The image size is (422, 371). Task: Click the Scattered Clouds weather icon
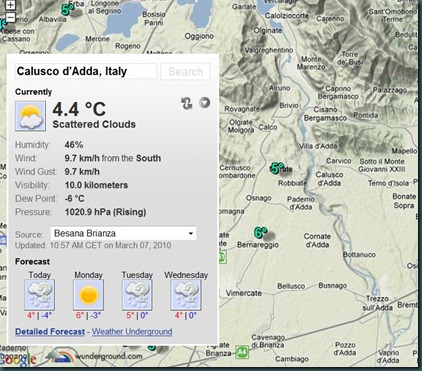coord(30,116)
